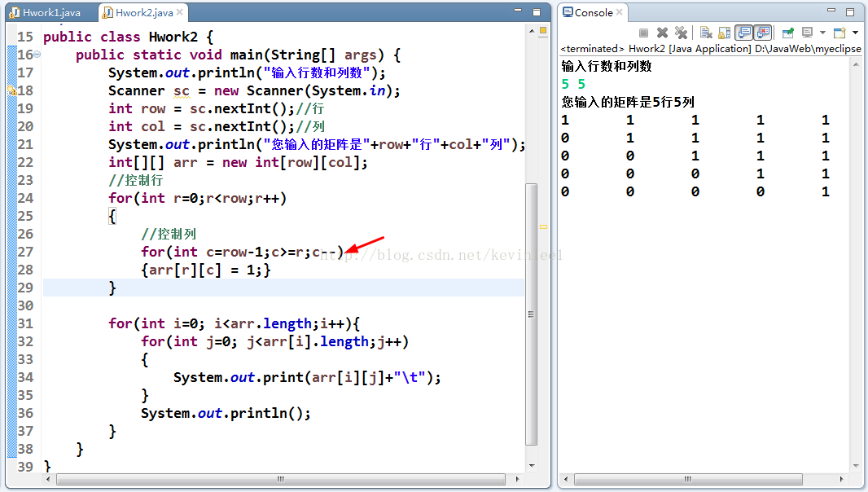
Task: Click the "//控制行" comment
Action: coord(136,180)
